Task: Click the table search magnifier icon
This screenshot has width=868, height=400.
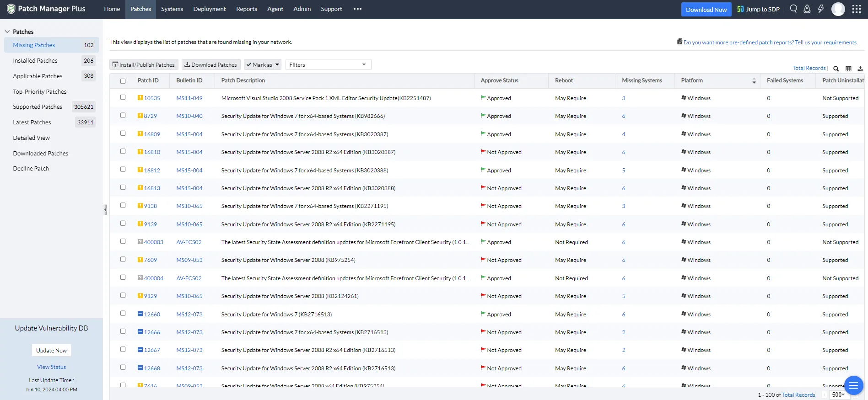Action: tap(836, 69)
